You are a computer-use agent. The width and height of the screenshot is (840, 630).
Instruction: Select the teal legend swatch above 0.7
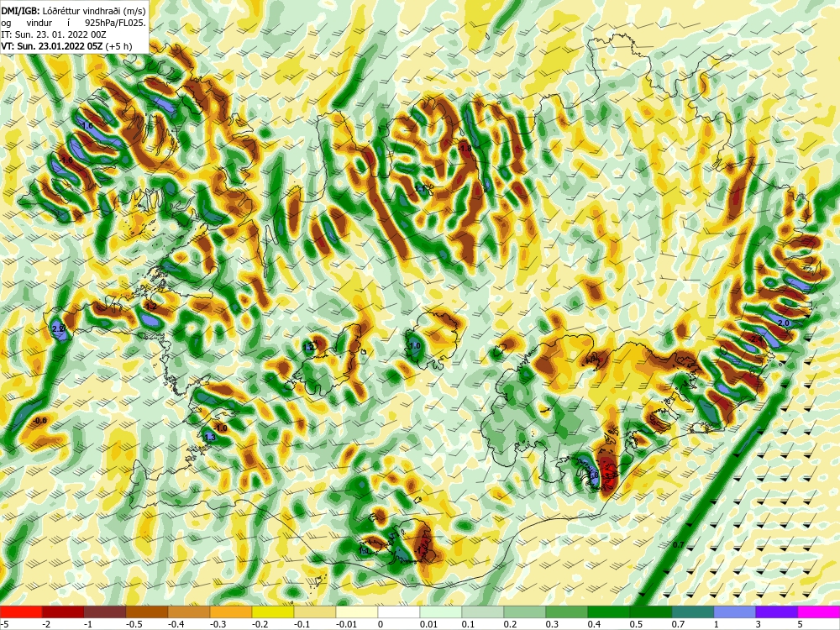pos(693,612)
